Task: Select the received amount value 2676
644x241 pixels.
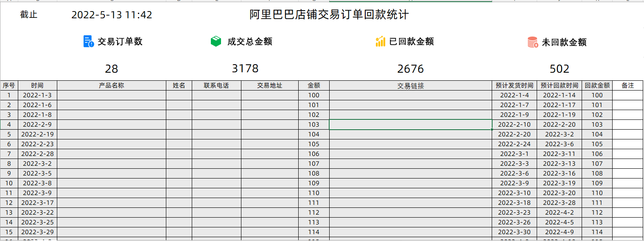Action: pyautogui.click(x=411, y=69)
